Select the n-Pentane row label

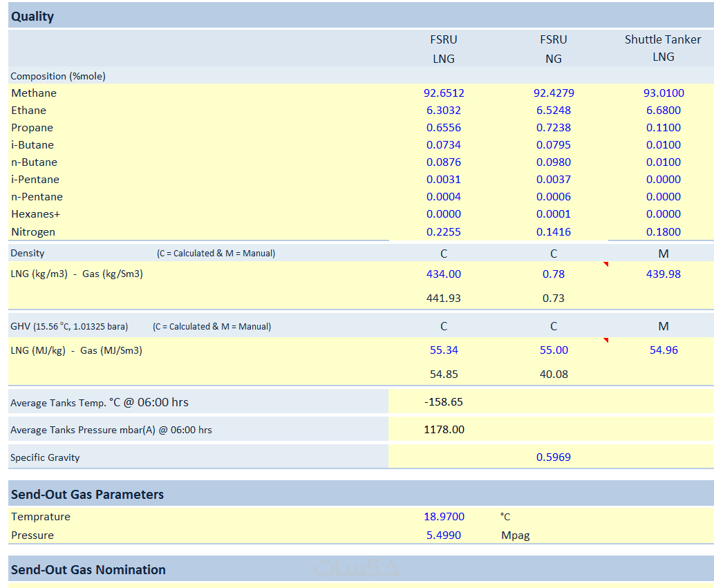pyautogui.click(x=37, y=197)
